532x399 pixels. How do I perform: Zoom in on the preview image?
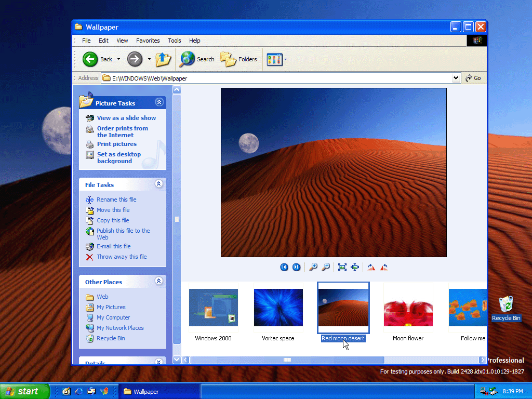tap(313, 268)
